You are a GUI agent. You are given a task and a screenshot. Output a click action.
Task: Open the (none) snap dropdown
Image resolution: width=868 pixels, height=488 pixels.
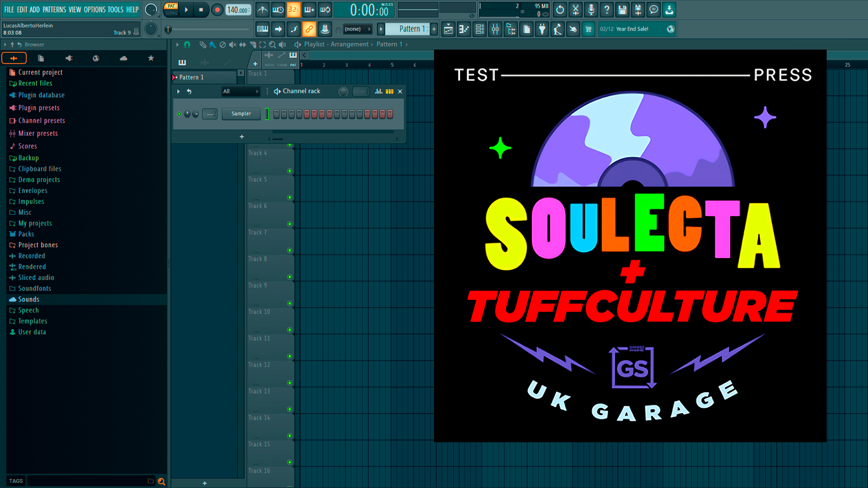(x=357, y=29)
